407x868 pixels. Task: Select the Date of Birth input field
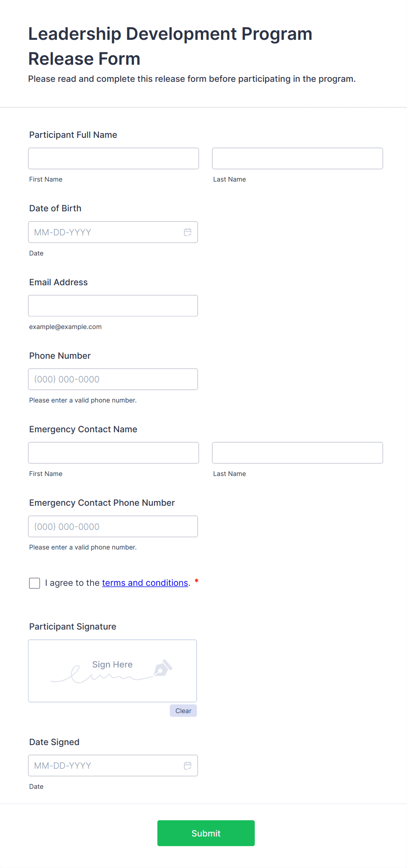113,232
